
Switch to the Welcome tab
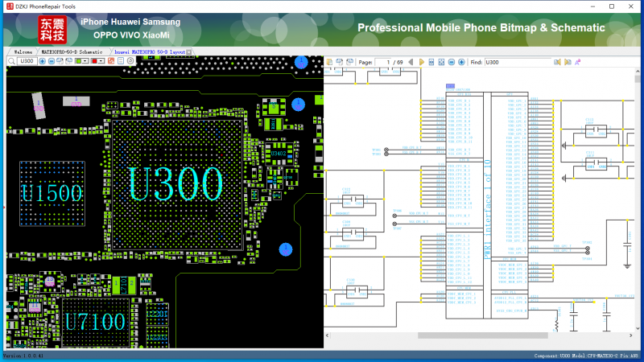tap(23, 52)
